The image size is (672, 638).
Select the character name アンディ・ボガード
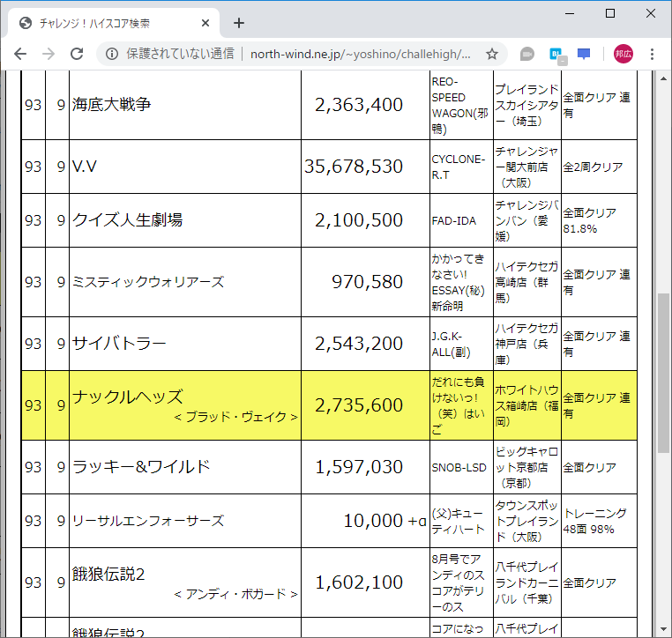click(x=235, y=594)
